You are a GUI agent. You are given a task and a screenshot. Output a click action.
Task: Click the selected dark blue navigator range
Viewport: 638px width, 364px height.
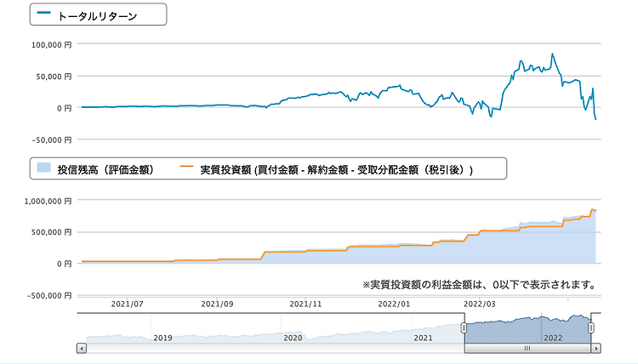tap(527, 328)
